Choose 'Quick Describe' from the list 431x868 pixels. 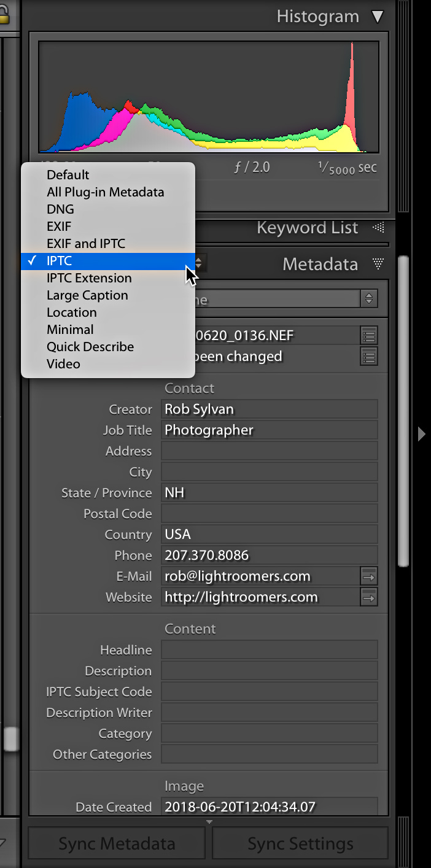pyautogui.click(x=90, y=346)
